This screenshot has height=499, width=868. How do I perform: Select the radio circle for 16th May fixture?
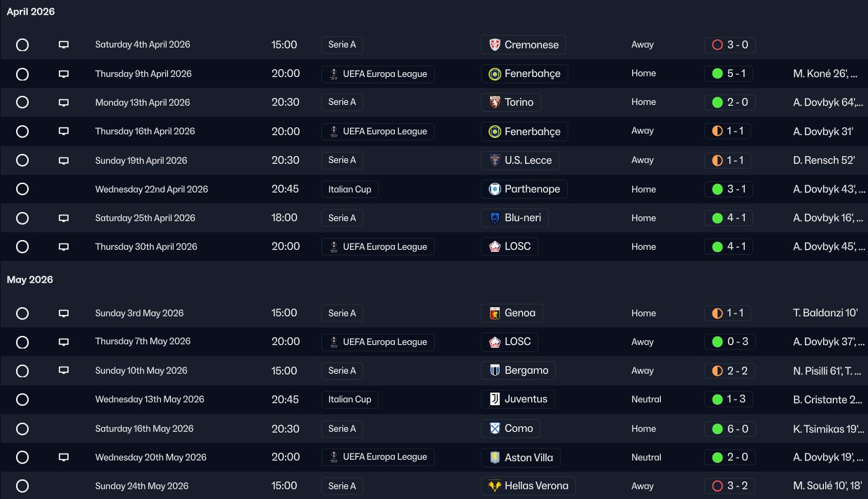click(x=22, y=428)
